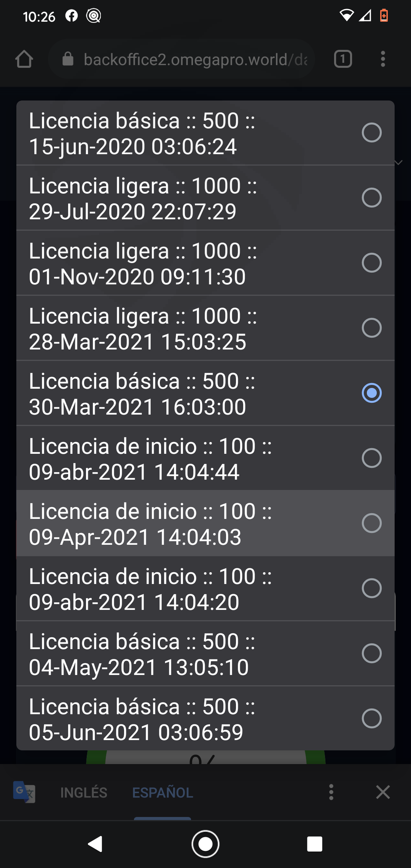Screen dimensions: 411x868
Task: Tap the backoffice2.omegapro.world address bar
Action: coord(195,59)
